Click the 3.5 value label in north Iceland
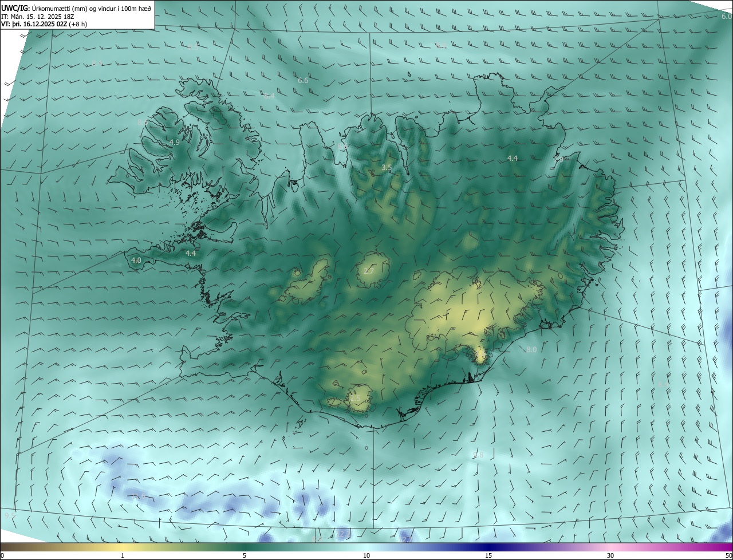The height and width of the screenshot is (560, 733). coord(387,167)
